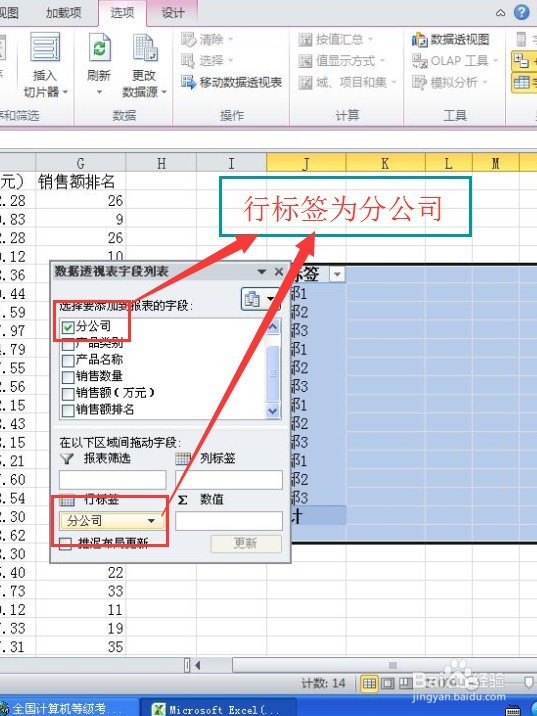Click Change Data Source (更改数据源) icon
The height and width of the screenshot is (716, 537).
click(x=144, y=48)
